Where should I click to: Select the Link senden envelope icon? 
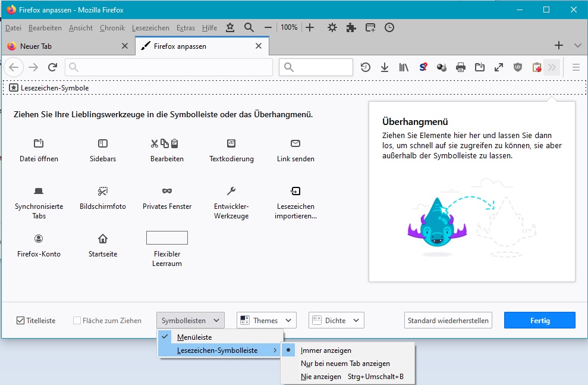tap(295, 143)
